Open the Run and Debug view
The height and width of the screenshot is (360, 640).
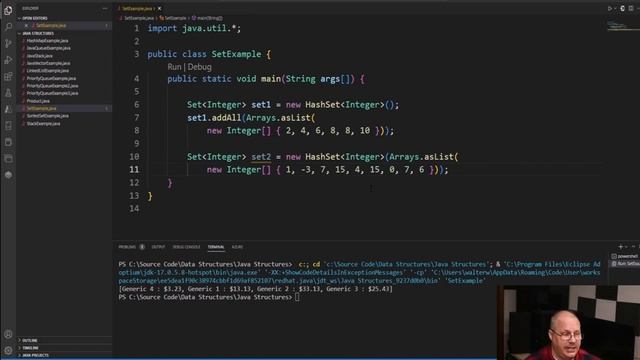(8, 60)
